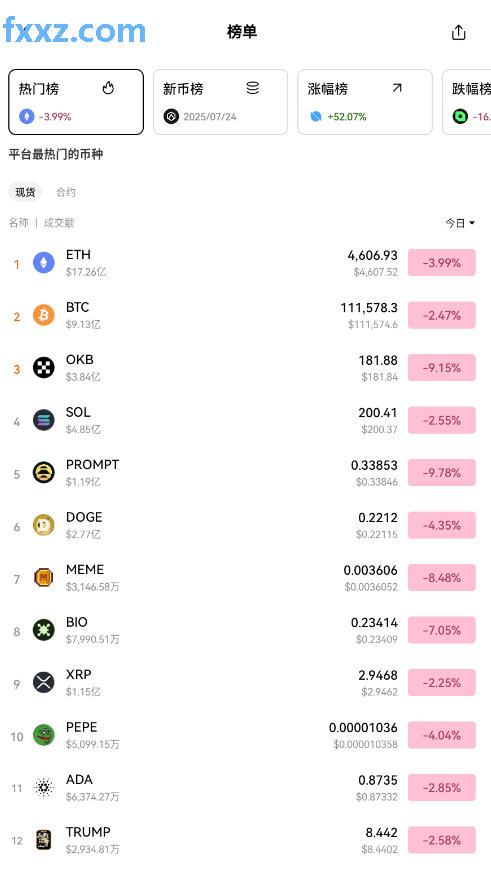Screen dimensions: 491x873
Task: Click the PEPE frog icon
Action: (44, 735)
